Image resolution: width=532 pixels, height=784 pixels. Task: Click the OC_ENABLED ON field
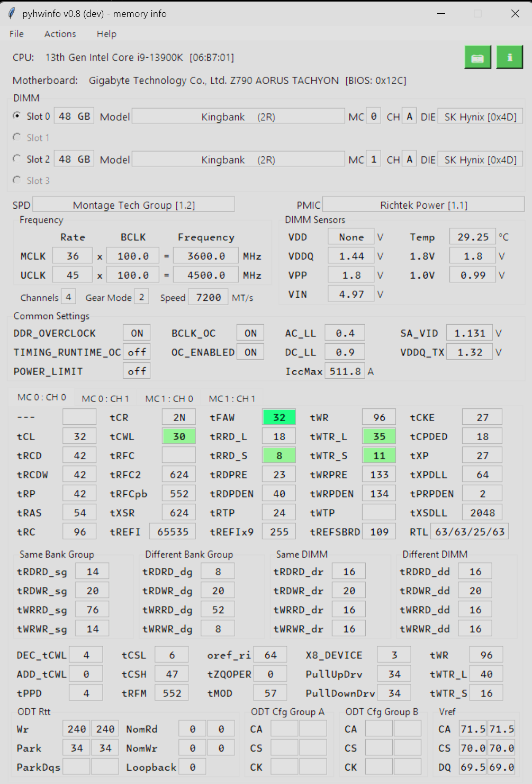[x=250, y=352]
